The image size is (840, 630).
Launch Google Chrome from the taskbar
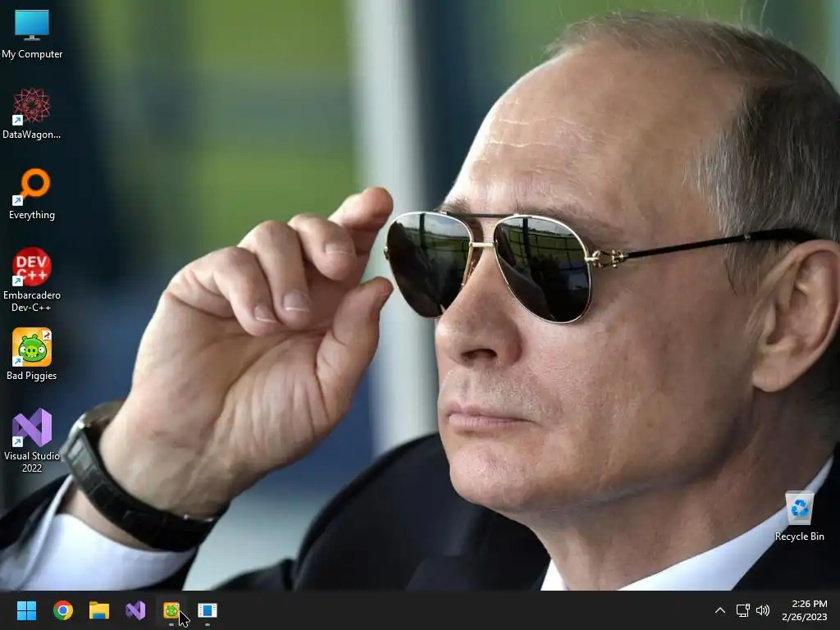click(x=63, y=610)
